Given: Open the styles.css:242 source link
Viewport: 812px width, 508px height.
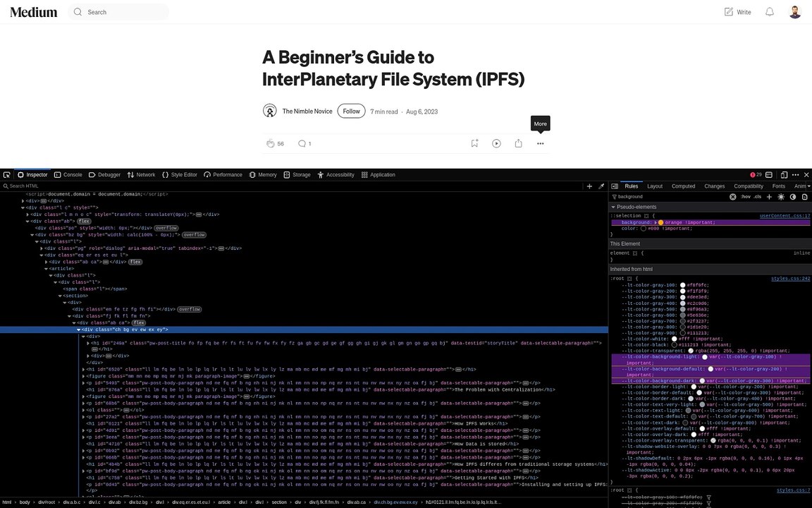Looking at the screenshot, I should click(x=790, y=279).
